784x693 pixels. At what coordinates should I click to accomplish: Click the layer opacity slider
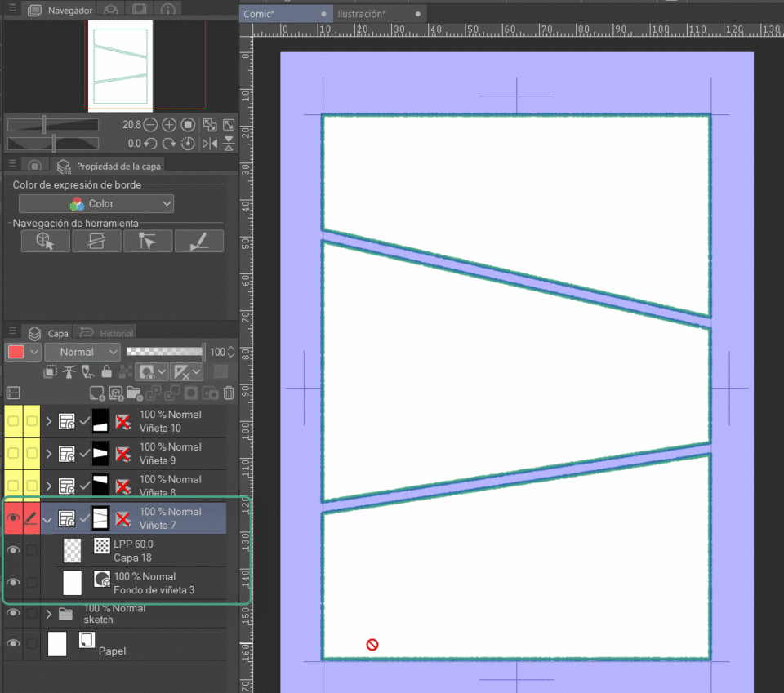point(165,352)
